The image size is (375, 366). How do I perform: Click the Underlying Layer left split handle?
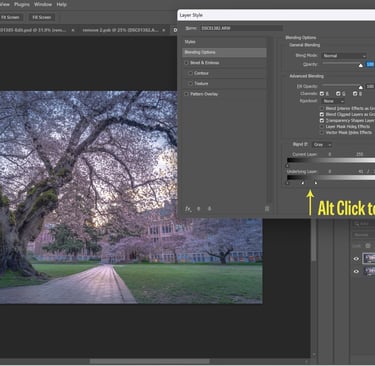point(303,183)
